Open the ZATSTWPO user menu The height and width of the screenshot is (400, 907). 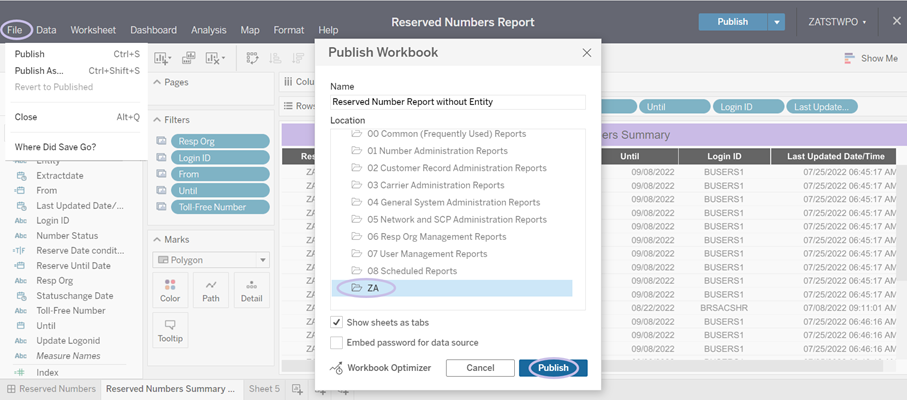pos(837,22)
